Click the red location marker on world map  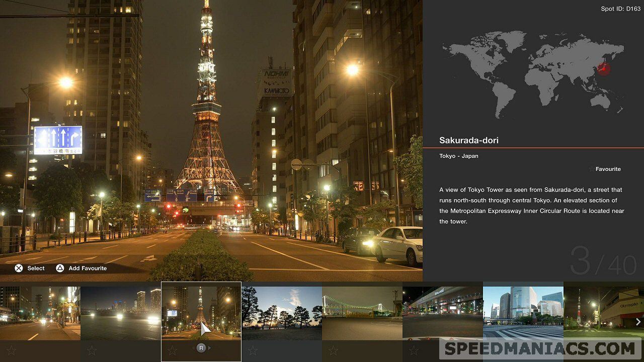603,69
